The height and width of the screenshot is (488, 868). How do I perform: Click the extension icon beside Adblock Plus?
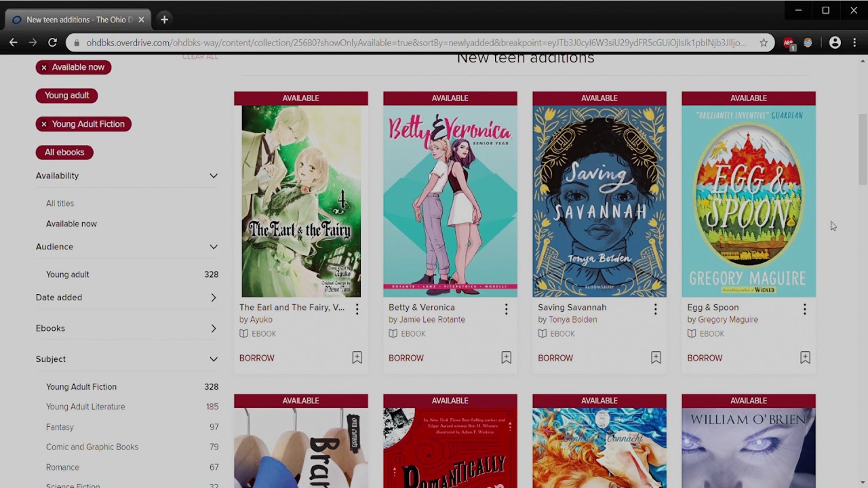click(x=808, y=43)
